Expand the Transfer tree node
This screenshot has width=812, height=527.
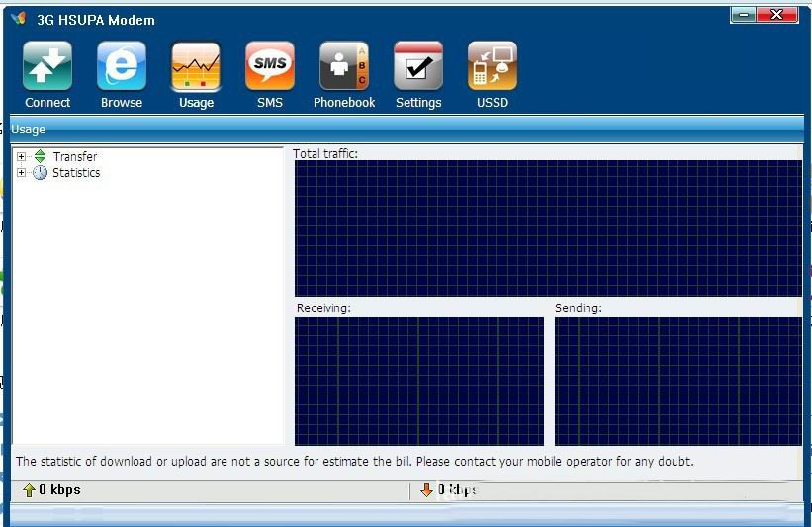click(x=22, y=156)
